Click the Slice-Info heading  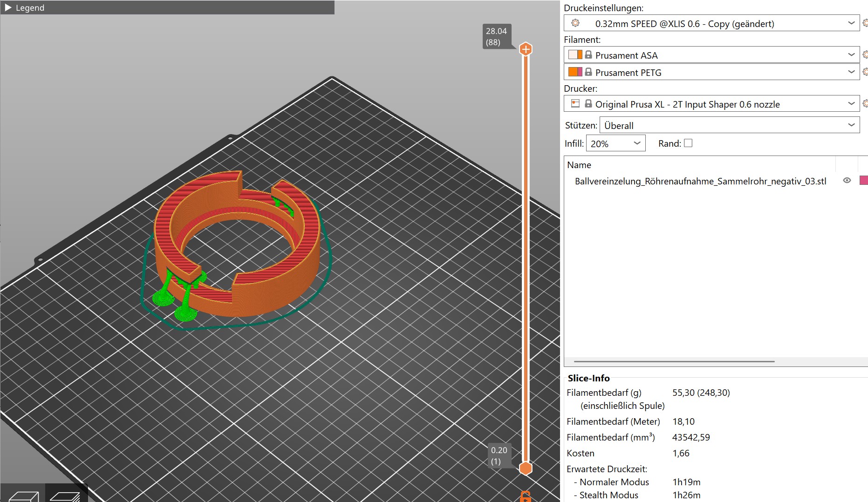588,378
